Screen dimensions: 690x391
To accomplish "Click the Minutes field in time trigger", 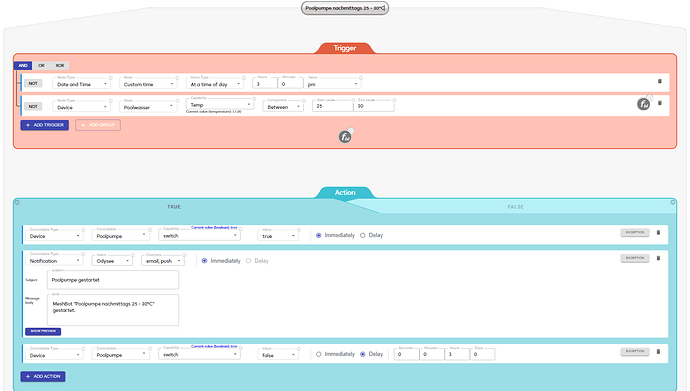I will [x=290, y=84].
